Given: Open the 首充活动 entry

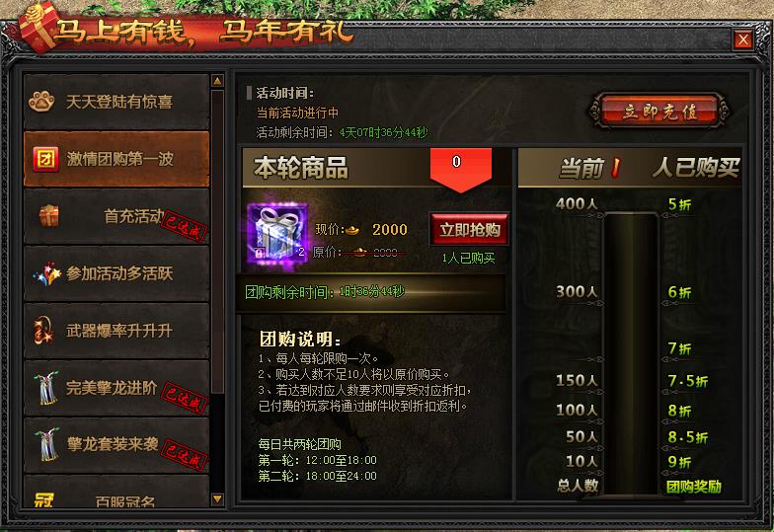Looking at the screenshot, I should point(116,216).
